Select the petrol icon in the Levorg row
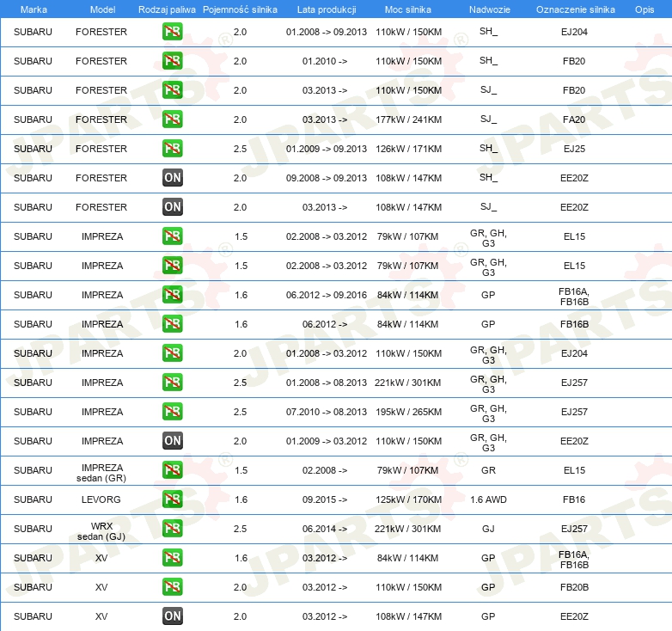Image resolution: width=672 pixels, height=631 pixels. click(x=173, y=499)
